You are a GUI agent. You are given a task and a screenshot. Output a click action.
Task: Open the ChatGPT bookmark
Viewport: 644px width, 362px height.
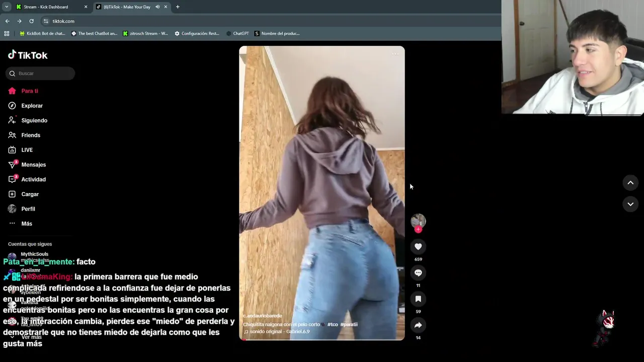237,34
